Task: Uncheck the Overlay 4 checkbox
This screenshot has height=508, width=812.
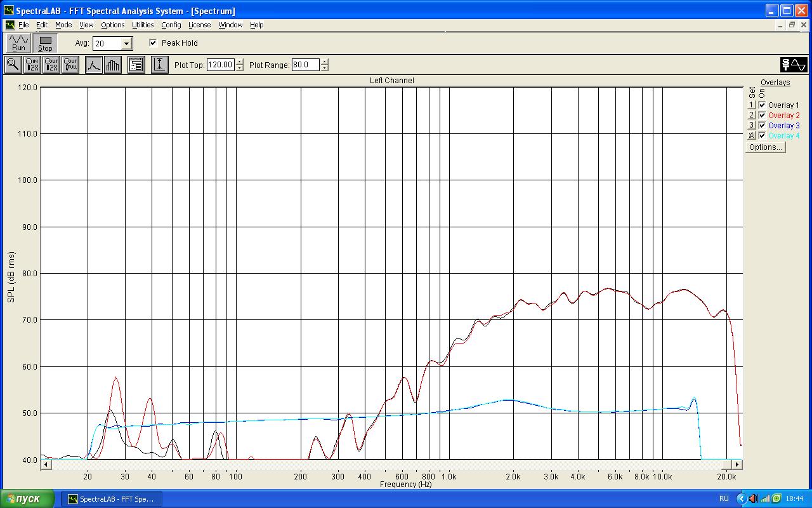Action: (762, 136)
